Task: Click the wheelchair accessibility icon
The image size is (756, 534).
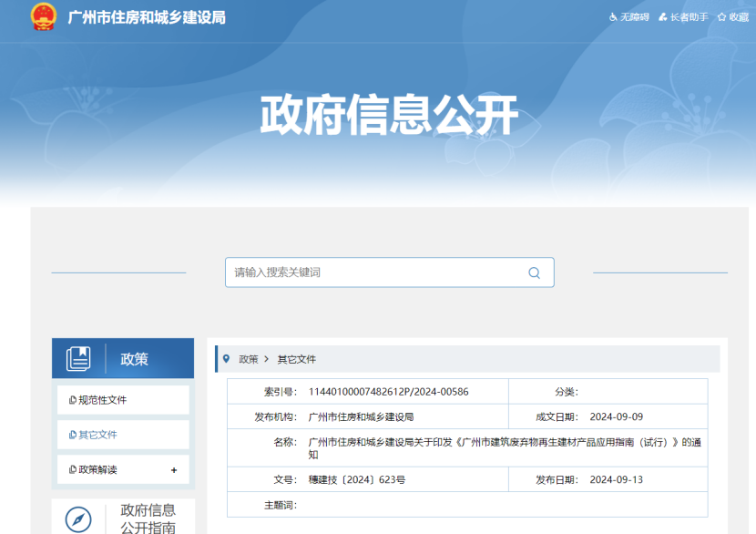Action: tap(613, 17)
